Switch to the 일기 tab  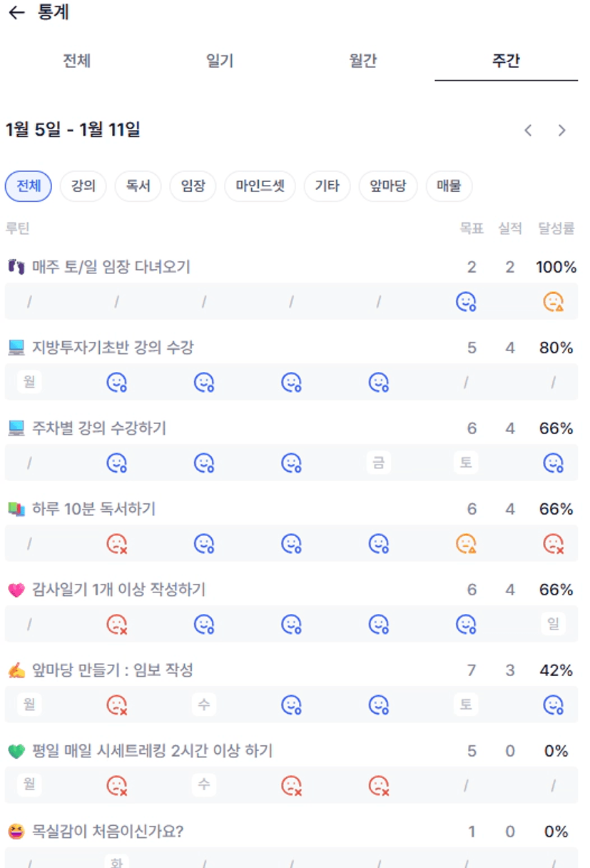click(220, 61)
